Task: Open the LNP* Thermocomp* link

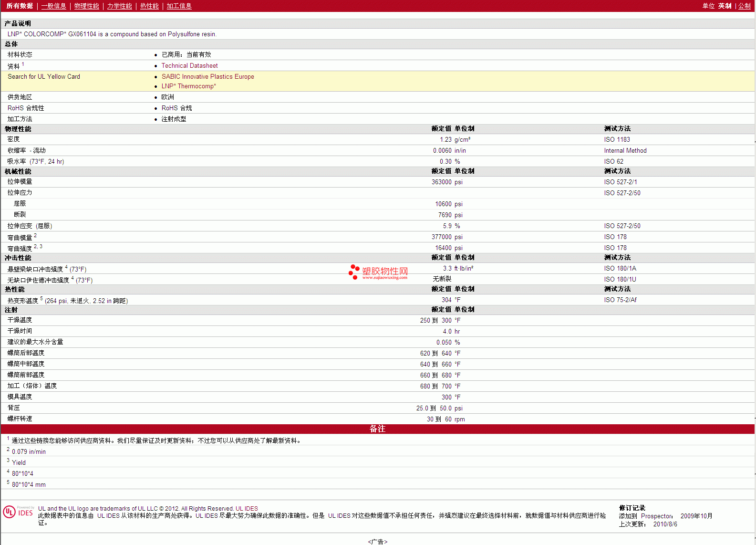Action: (188, 86)
